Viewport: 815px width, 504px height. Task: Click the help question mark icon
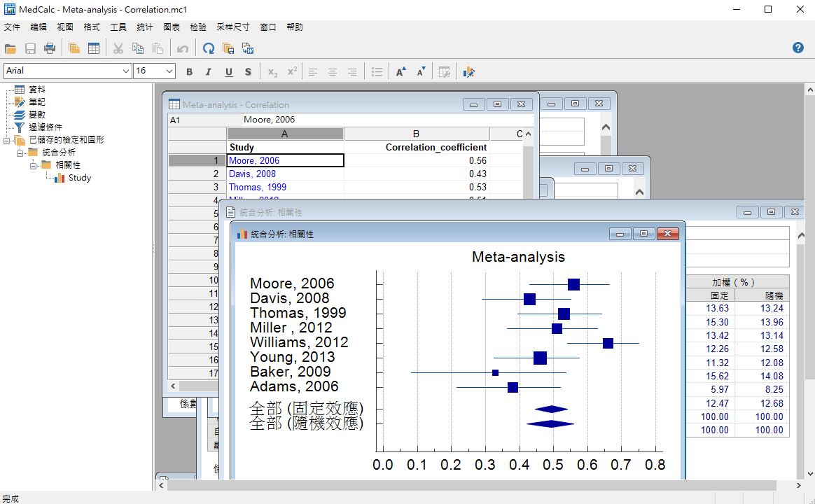click(x=797, y=48)
